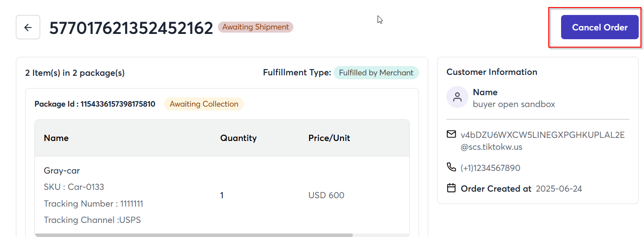
Task: Click the email envelope icon
Action: [x=451, y=134]
